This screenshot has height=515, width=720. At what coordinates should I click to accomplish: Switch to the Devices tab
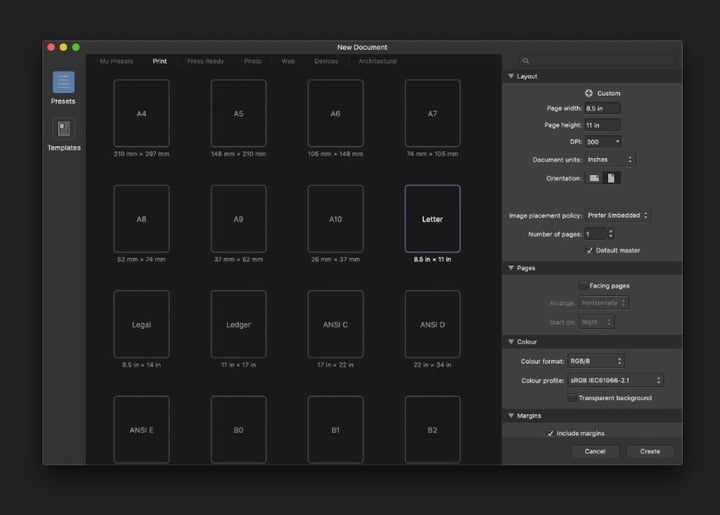click(x=326, y=61)
